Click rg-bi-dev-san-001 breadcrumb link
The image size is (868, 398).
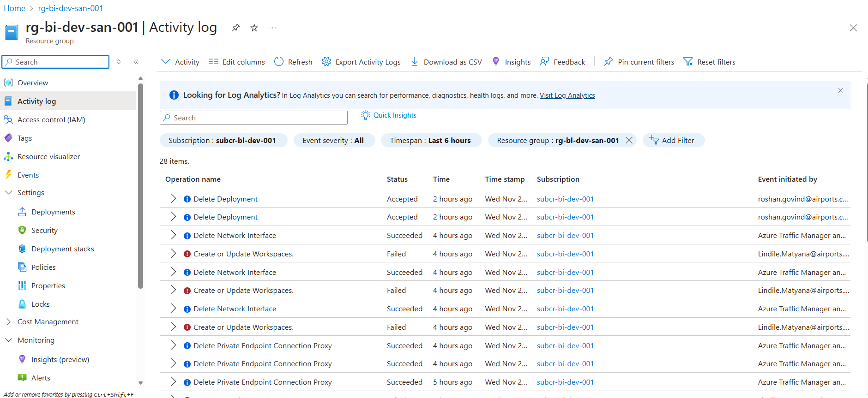click(x=70, y=8)
